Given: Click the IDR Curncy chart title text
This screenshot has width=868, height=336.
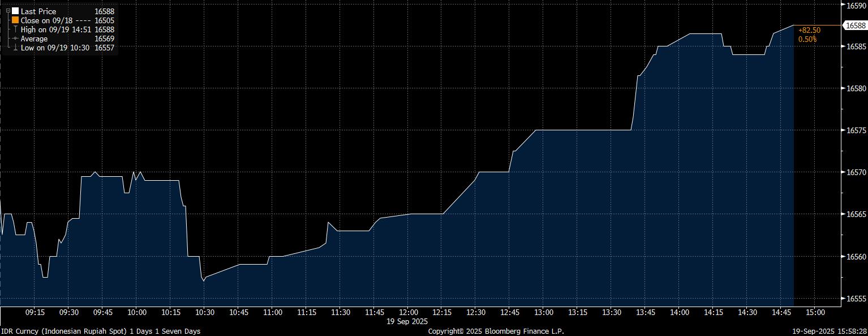Looking at the screenshot, I should [x=101, y=331].
